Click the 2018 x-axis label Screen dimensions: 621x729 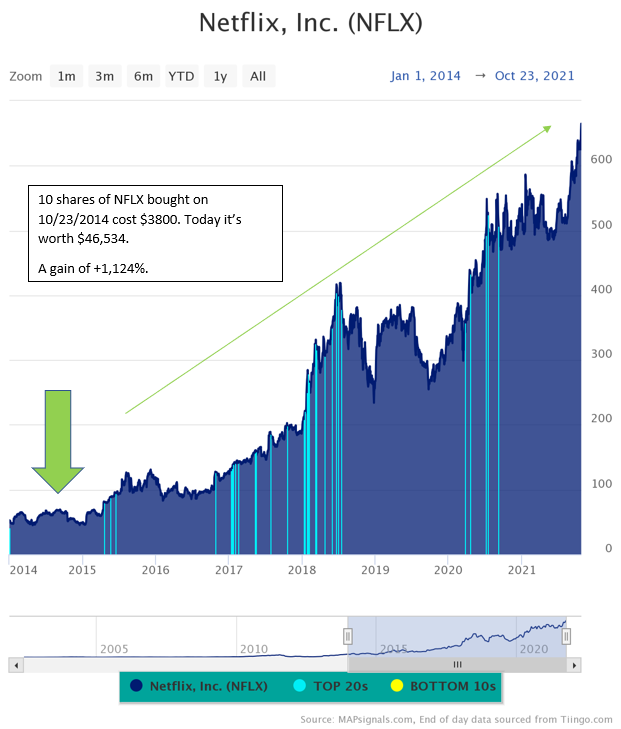tap(302, 570)
